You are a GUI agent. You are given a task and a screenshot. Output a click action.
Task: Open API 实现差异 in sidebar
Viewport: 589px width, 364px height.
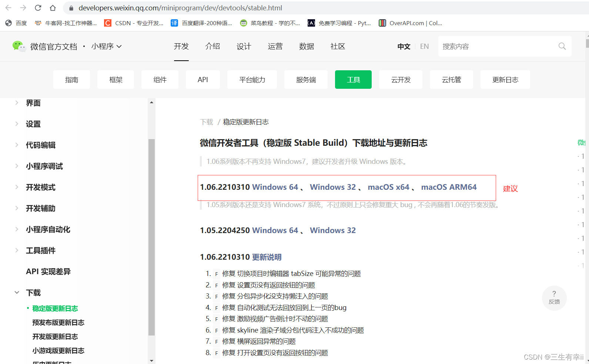coord(48,272)
